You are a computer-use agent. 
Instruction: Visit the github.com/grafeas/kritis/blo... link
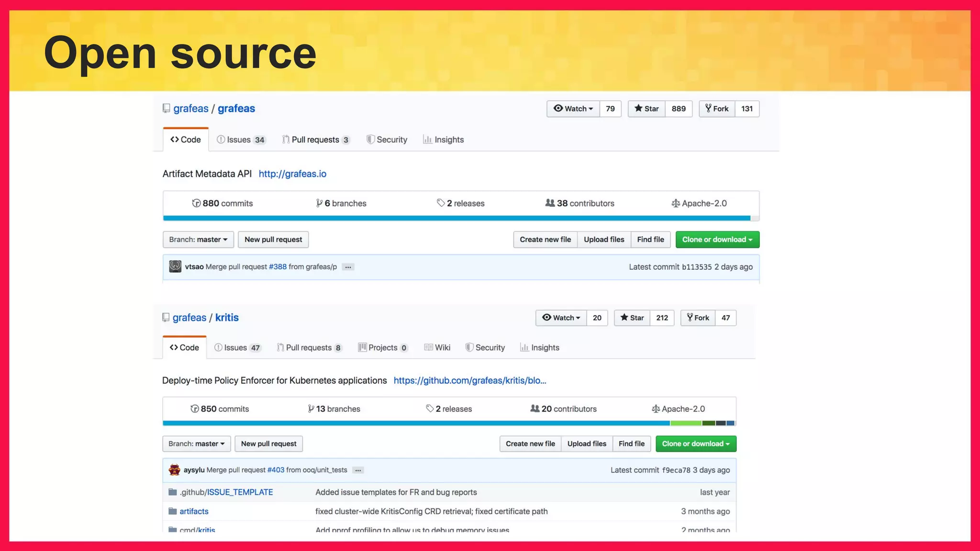(470, 380)
